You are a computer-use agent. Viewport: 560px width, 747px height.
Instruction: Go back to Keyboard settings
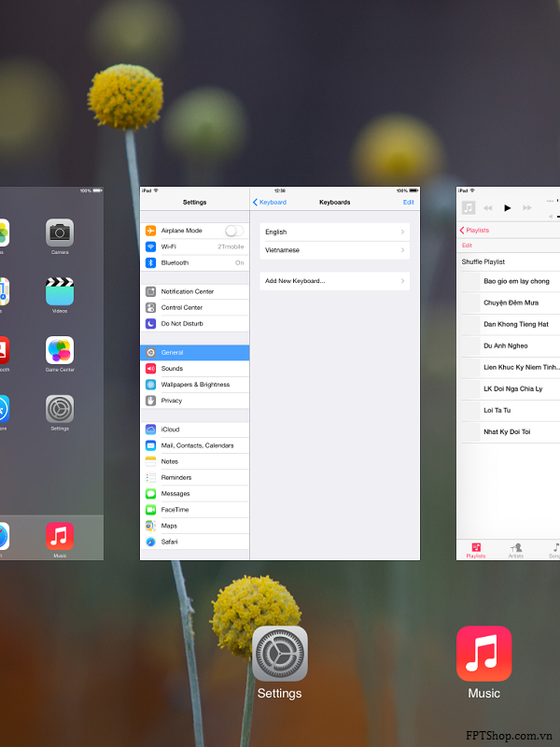pos(270,202)
